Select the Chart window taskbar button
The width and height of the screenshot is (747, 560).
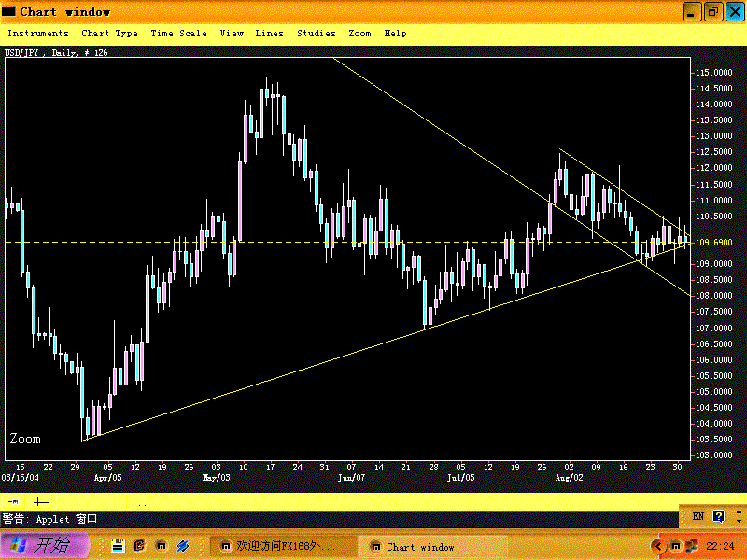431,547
